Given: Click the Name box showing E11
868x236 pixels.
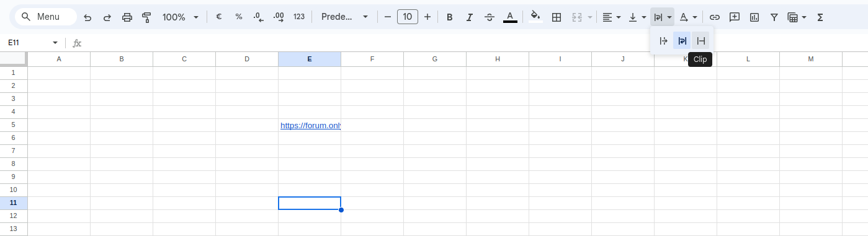Looking at the screenshot, I should coord(33,43).
